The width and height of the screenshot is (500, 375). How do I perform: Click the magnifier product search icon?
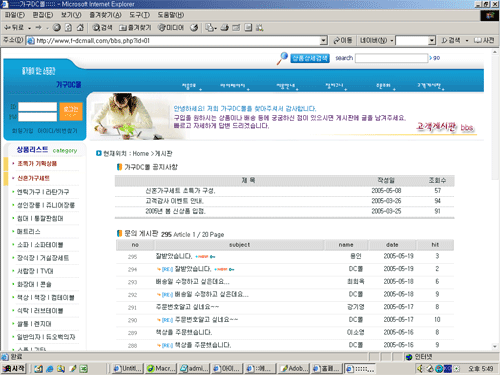[x=282, y=58]
